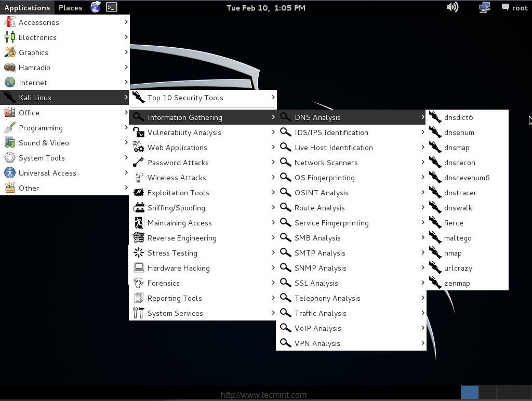Expand the OS Fingerprinting submenu
This screenshot has height=401, width=532.
[325, 178]
